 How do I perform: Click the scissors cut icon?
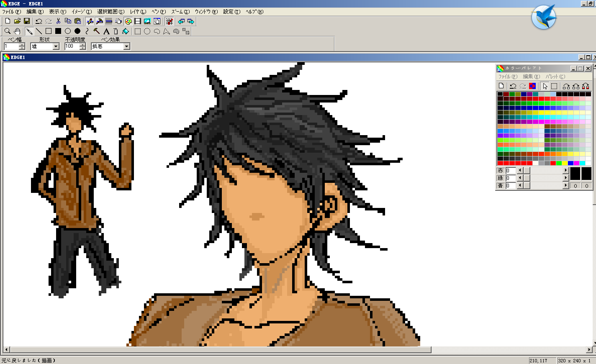pos(58,21)
